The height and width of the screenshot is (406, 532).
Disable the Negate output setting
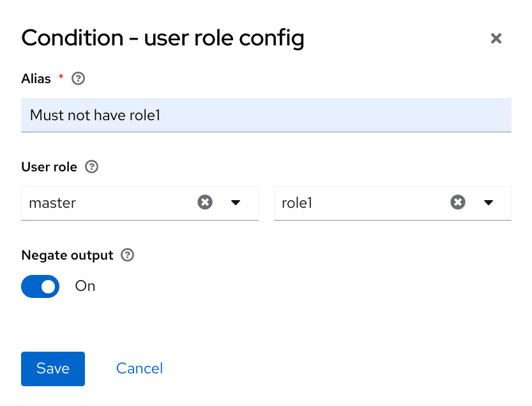click(40, 286)
